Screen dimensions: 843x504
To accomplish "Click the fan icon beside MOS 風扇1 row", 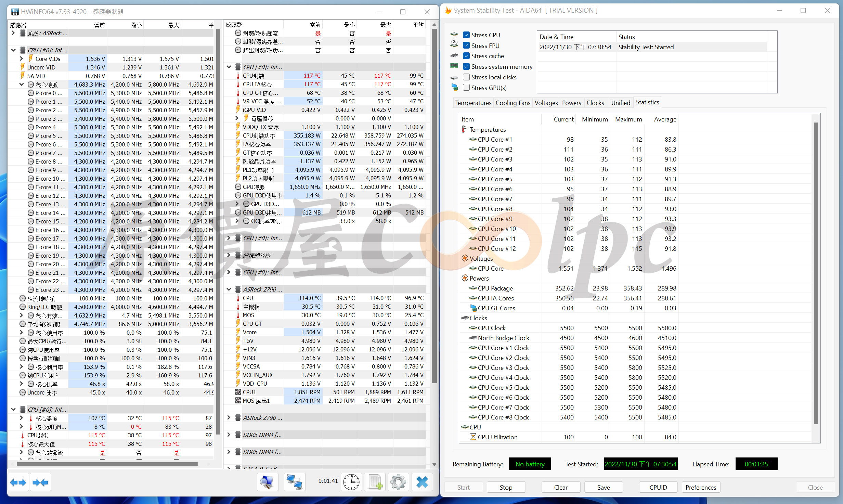I will click(238, 401).
